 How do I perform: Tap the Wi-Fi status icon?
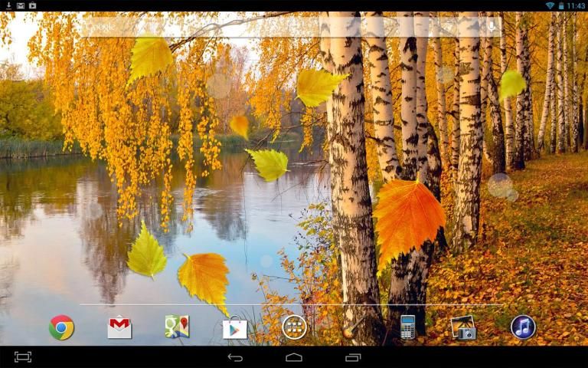(x=550, y=5)
